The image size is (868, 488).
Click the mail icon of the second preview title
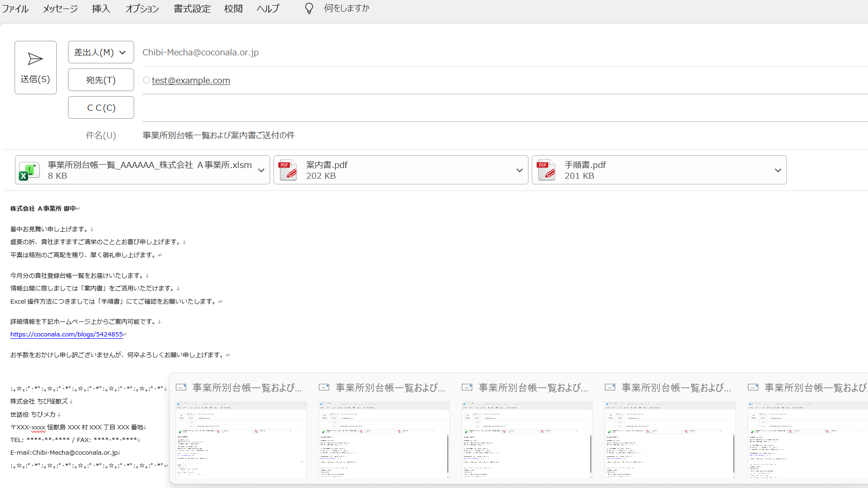[x=324, y=387]
